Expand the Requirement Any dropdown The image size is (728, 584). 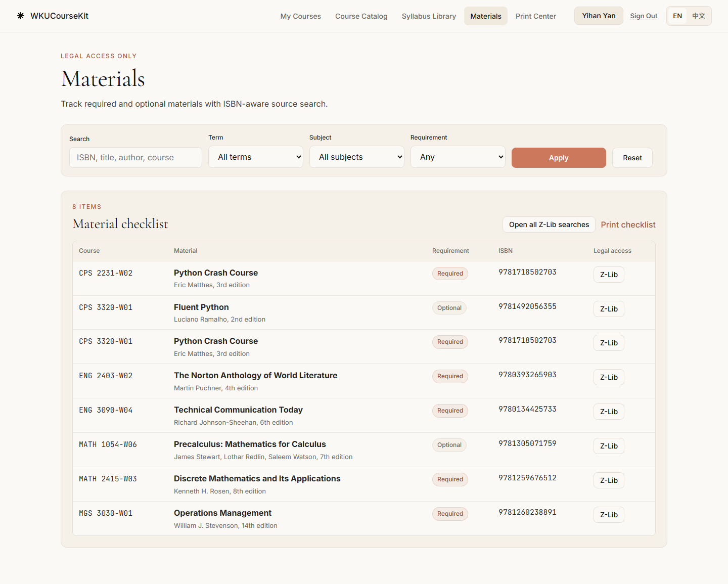[x=458, y=157]
